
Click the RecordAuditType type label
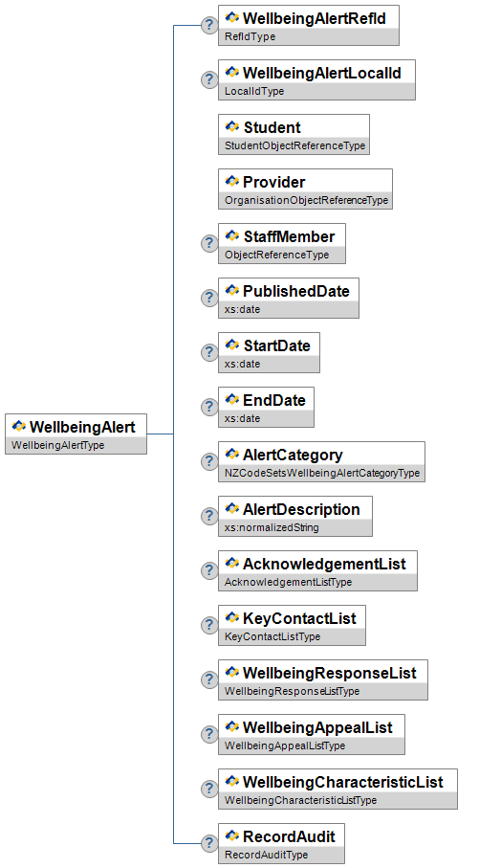[266, 855]
